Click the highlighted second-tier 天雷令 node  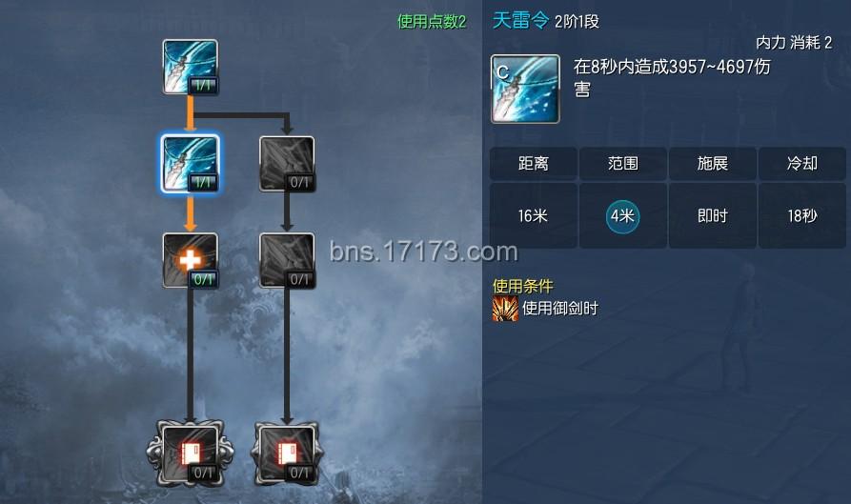point(190,164)
